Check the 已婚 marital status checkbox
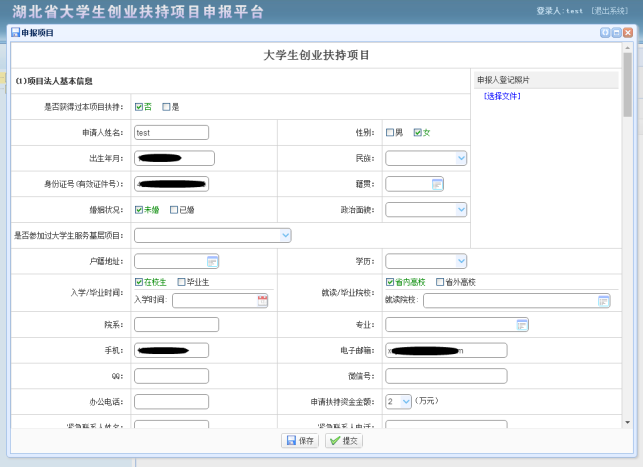Screen dimensions: 643x467 (x=174, y=210)
